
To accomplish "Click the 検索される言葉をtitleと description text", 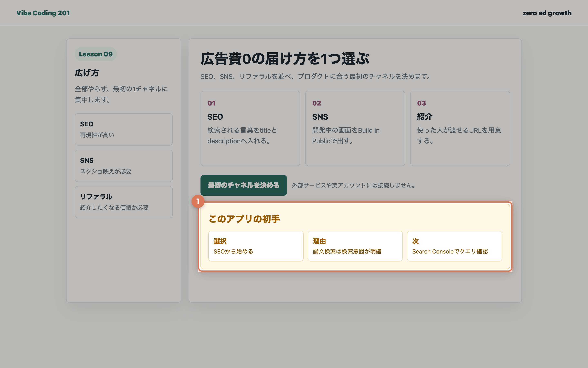I will (x=242, y=136).
